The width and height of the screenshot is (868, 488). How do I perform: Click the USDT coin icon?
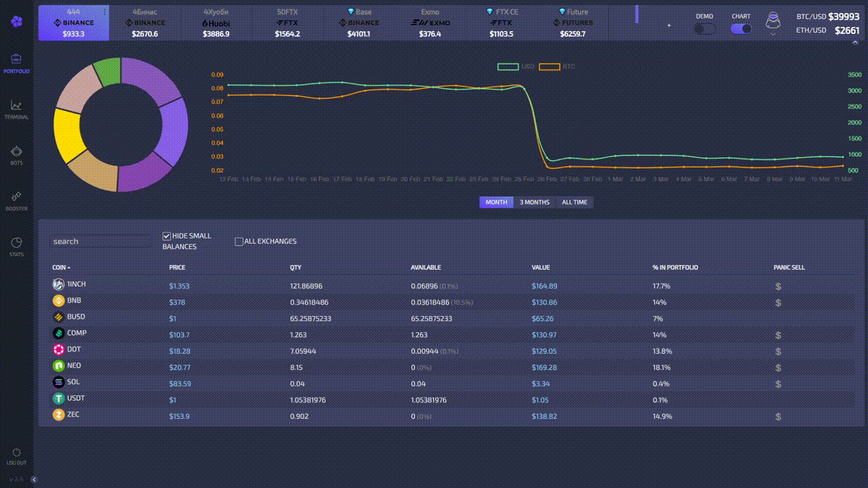click(58, 399)
